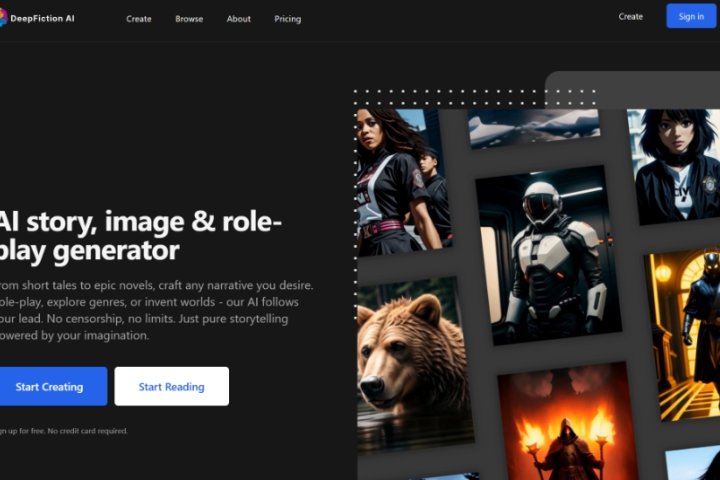720x480 pixels.
Task: Open the Create menu in left navigation
Action: [139, 19]
